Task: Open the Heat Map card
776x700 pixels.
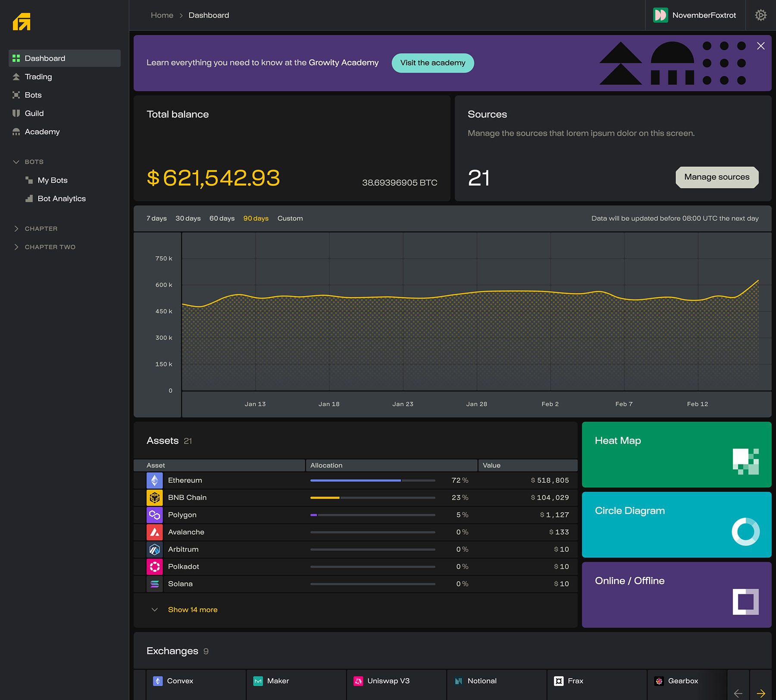Action: (x=676, y=455)
